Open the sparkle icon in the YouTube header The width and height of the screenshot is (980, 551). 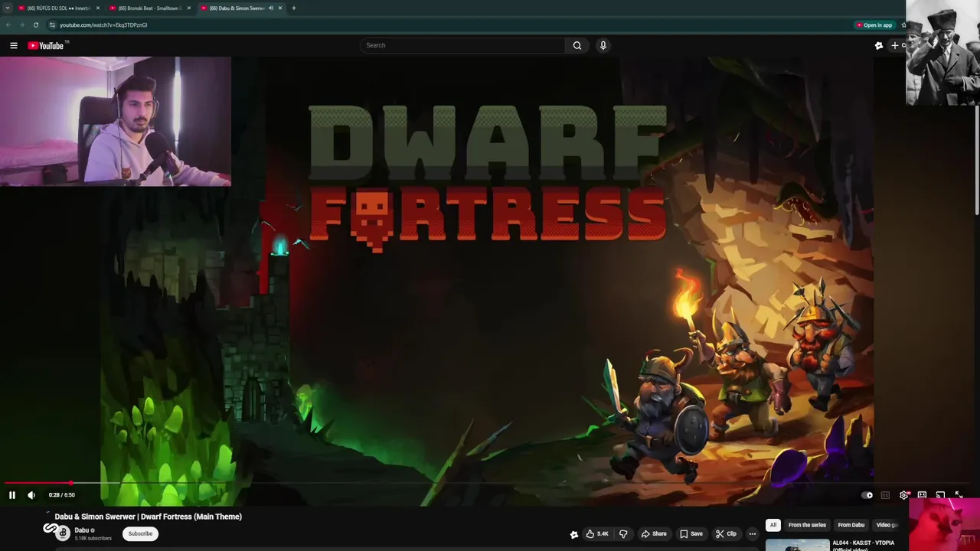(x=879, y=45)
